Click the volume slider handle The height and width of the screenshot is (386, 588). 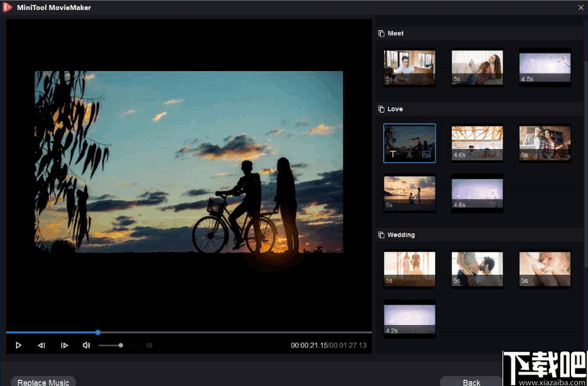click(x=121, y=345)
